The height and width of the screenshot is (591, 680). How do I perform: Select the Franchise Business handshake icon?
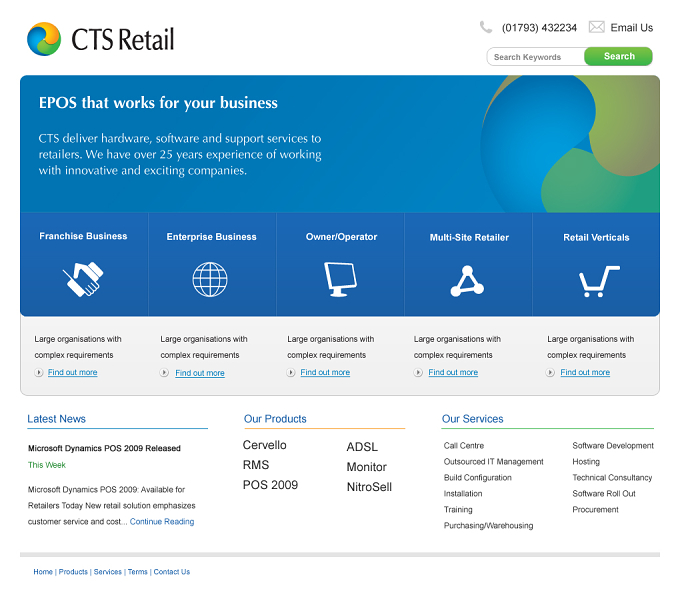point(83,279)
